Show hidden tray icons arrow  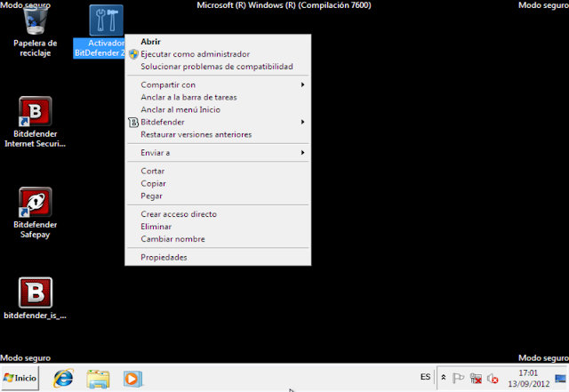(443, 378)
